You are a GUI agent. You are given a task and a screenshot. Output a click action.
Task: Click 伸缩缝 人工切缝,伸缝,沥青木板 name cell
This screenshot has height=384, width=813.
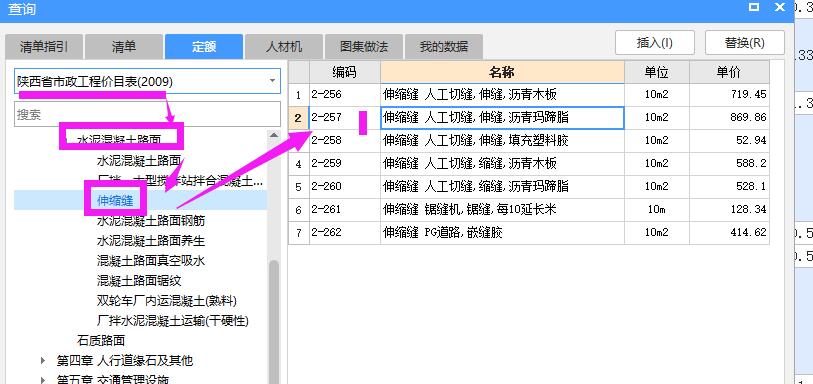tap(502, 95)
